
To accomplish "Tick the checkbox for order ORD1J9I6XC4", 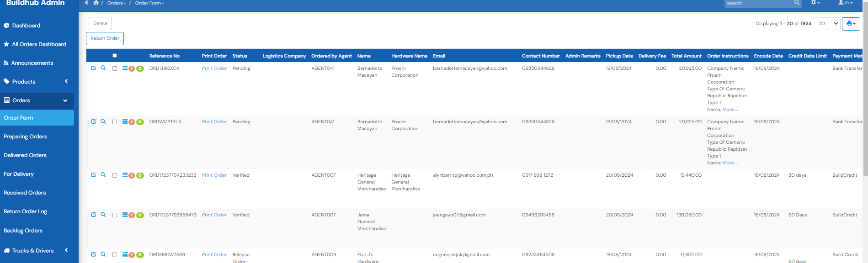I will coord(115,68).
